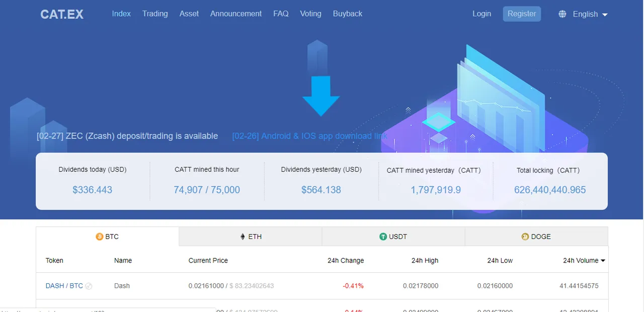View the Announcement page

click(x=236, y=14)
